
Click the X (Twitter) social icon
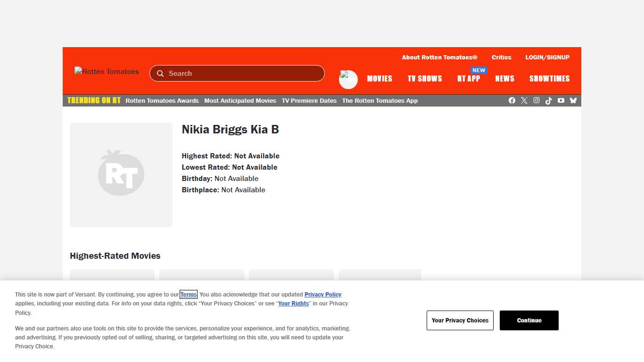[524, 100]
